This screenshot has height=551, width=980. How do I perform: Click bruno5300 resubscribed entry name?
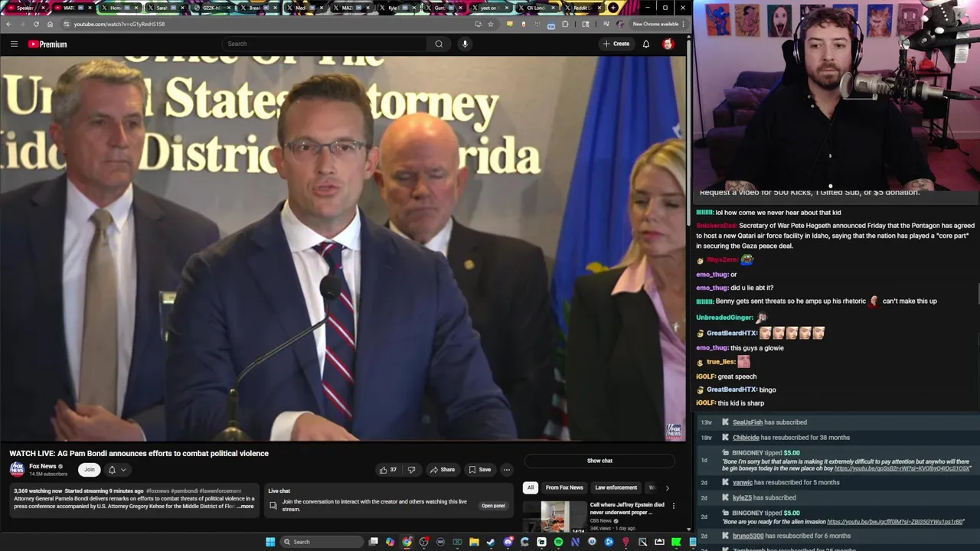(x=749, y=536)
